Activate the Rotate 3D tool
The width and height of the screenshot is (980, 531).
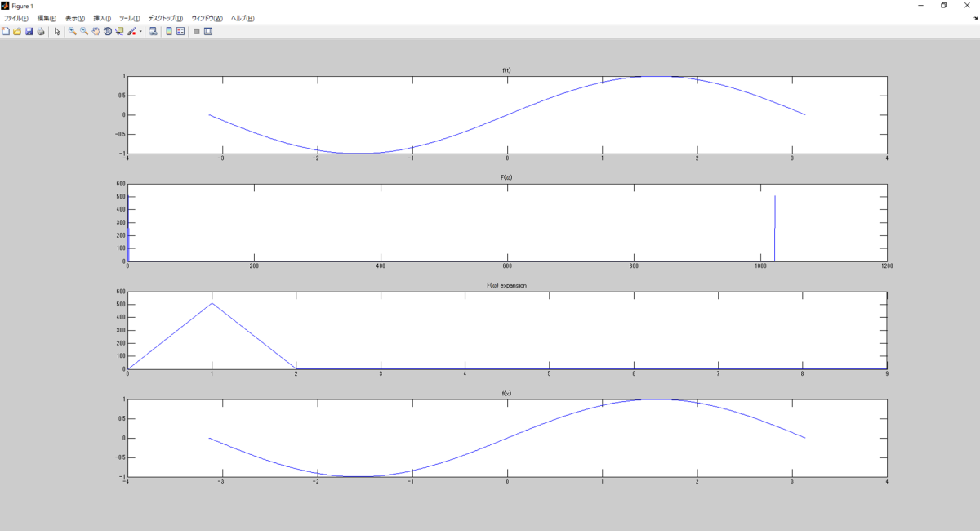point(109,33)
